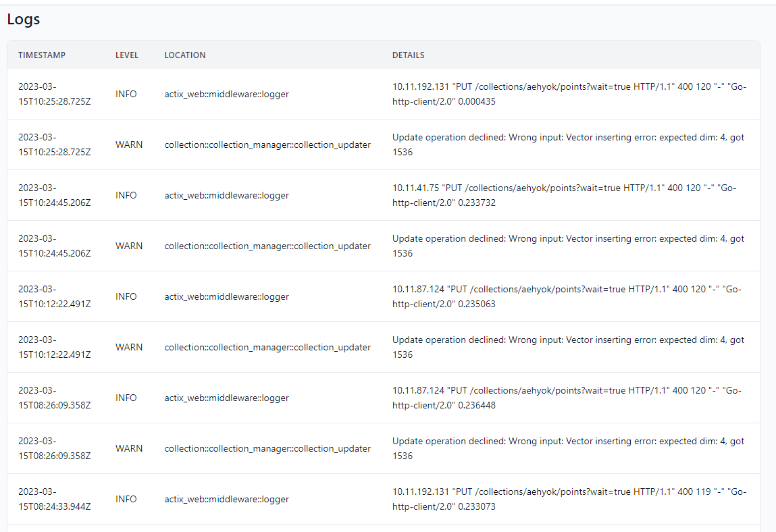Click the INFO entry timestamped 08:26:09.358Z

click(270, 398)
